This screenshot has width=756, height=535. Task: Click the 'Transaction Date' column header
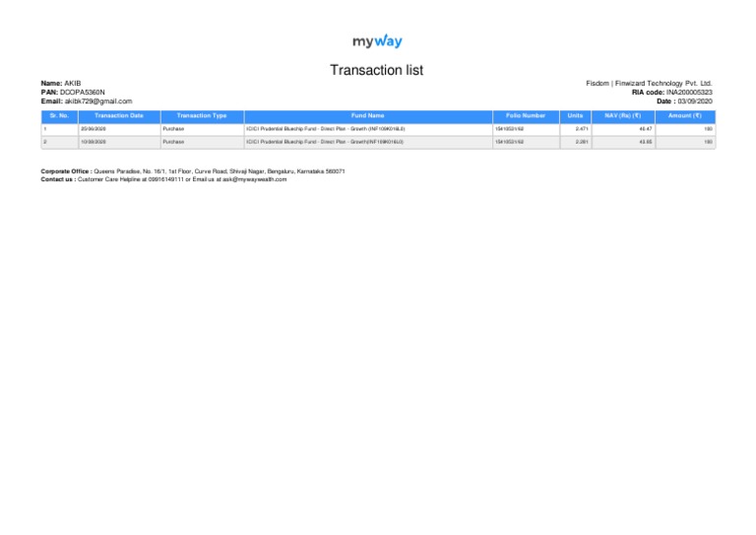[119, 116]
